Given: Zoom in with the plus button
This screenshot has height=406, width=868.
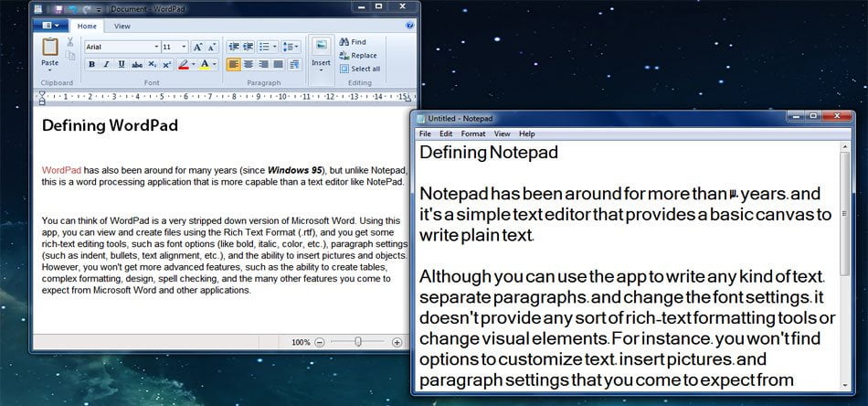Looking at the screenshot, I should point(397,342).
